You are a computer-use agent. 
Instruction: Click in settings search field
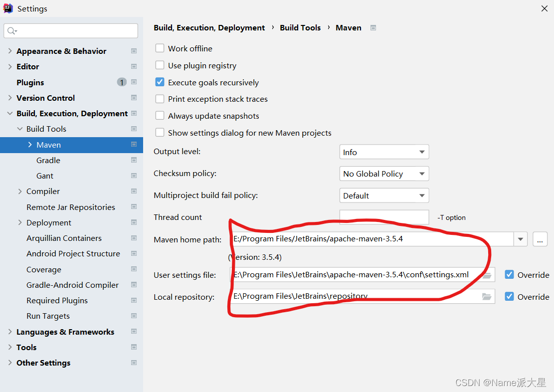pyautogui.click(x=71, y=31)
